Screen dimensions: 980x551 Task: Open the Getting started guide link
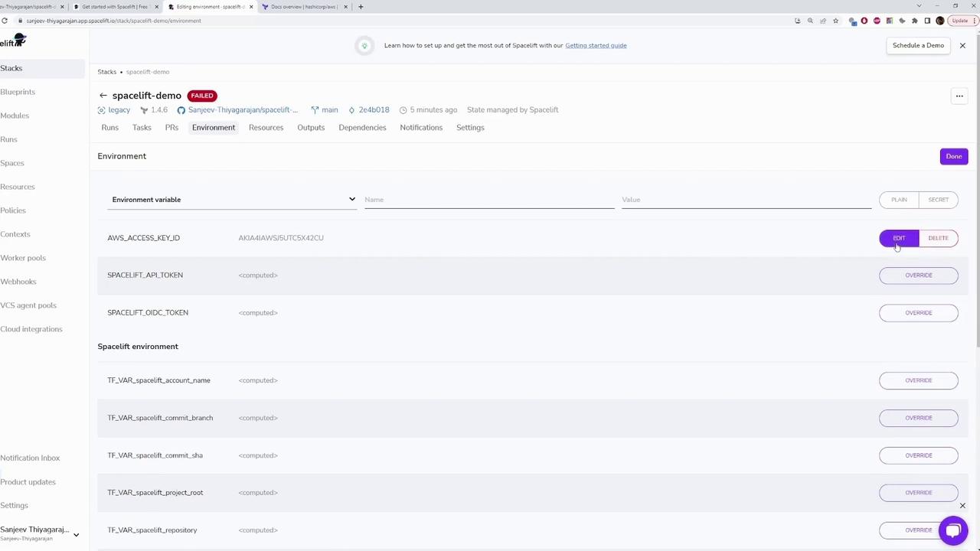tap(596, 46)
